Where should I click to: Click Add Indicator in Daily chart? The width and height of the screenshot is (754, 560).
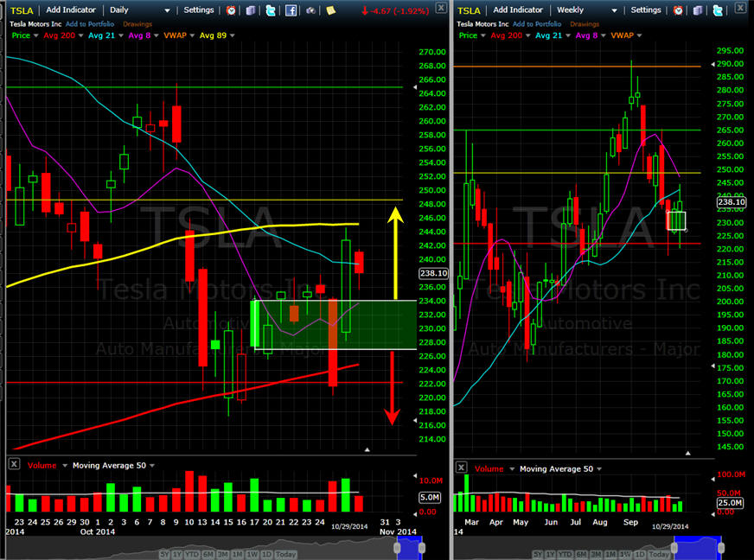click(x=71, y=10)
